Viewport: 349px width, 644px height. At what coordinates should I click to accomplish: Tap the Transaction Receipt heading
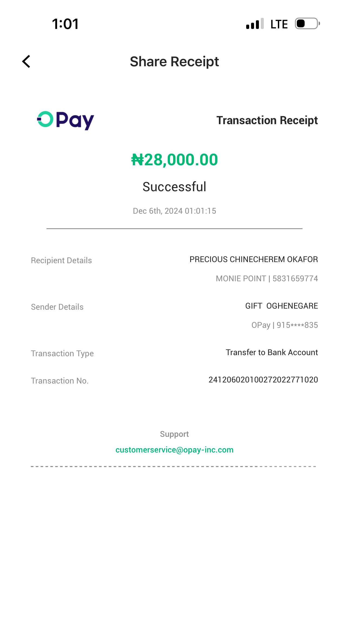coord(267,120)
